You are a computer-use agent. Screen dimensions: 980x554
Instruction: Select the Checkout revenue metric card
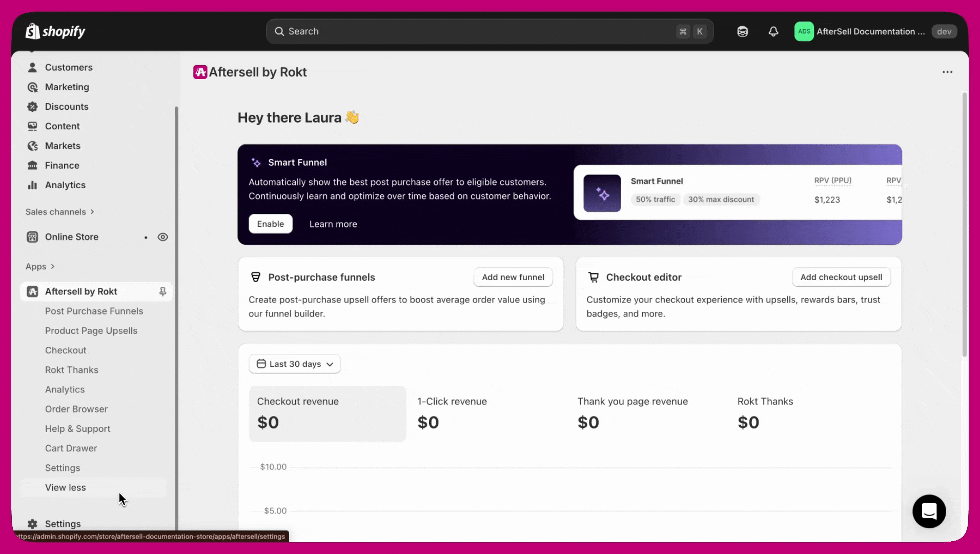click(328, 413)
